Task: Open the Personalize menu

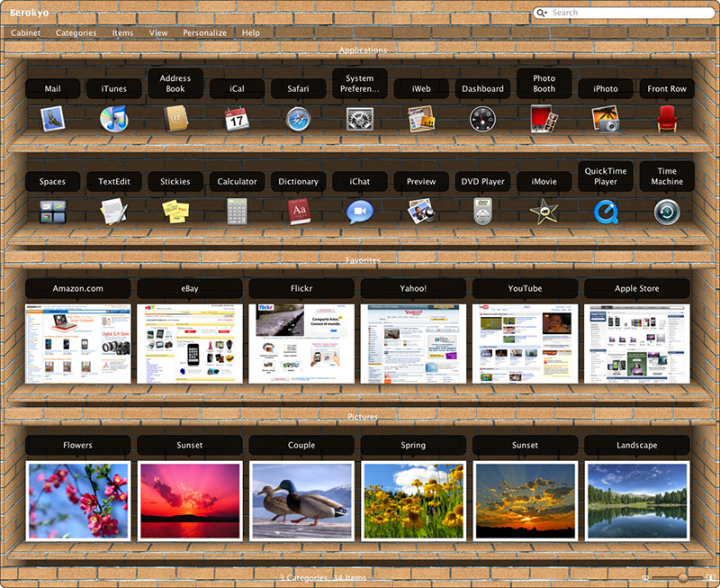Action: tap(205, 32)
